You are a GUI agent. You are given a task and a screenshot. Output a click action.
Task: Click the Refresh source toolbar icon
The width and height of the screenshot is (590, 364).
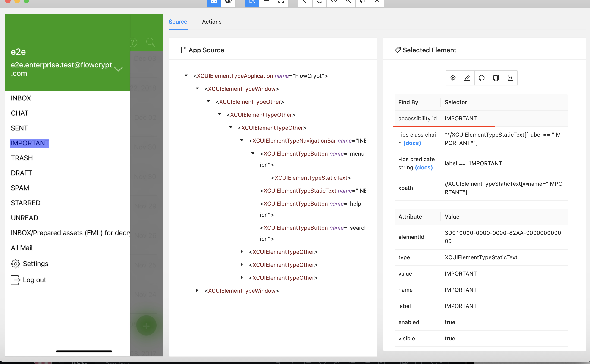tap(320, 2)
